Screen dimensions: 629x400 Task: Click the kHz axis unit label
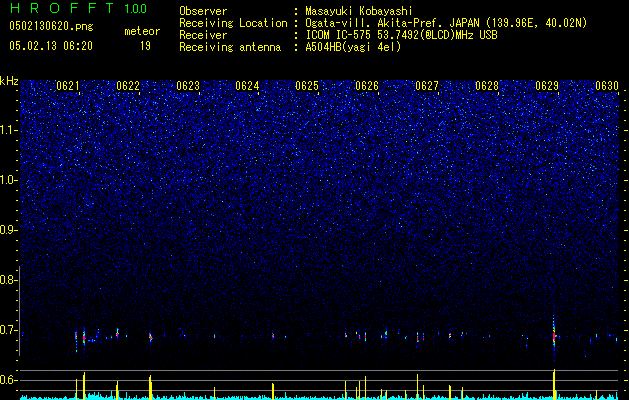point(9,81)
